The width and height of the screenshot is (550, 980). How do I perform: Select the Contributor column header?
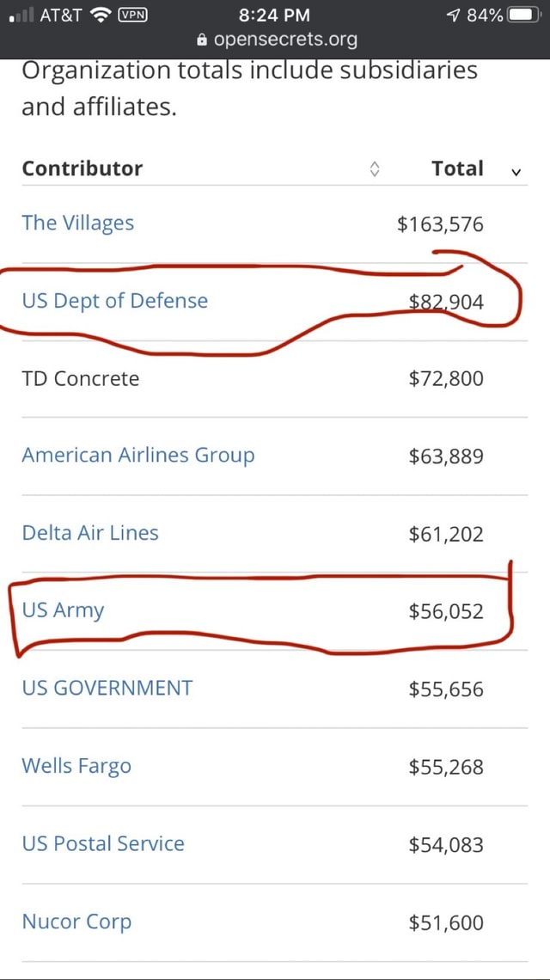(82, 168)
